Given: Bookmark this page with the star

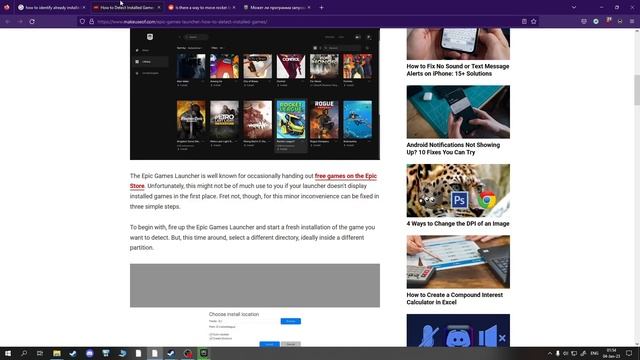Looking at the screenshot, I should pos(533,22).
